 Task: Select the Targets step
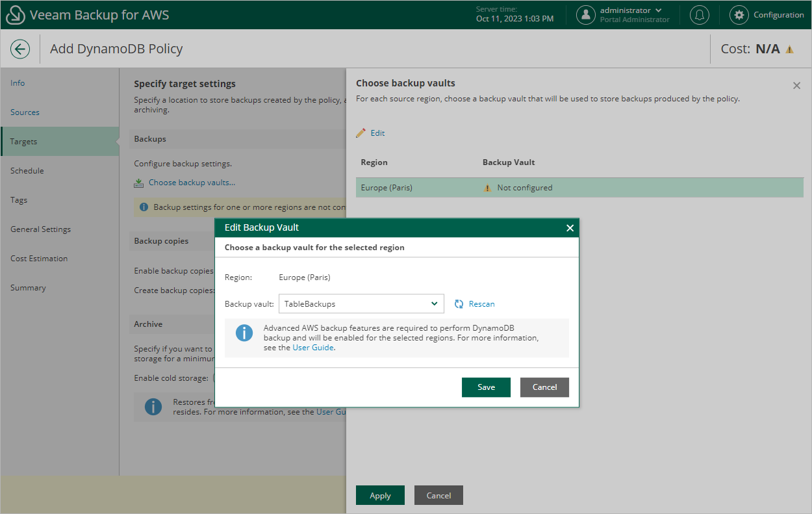59,141
